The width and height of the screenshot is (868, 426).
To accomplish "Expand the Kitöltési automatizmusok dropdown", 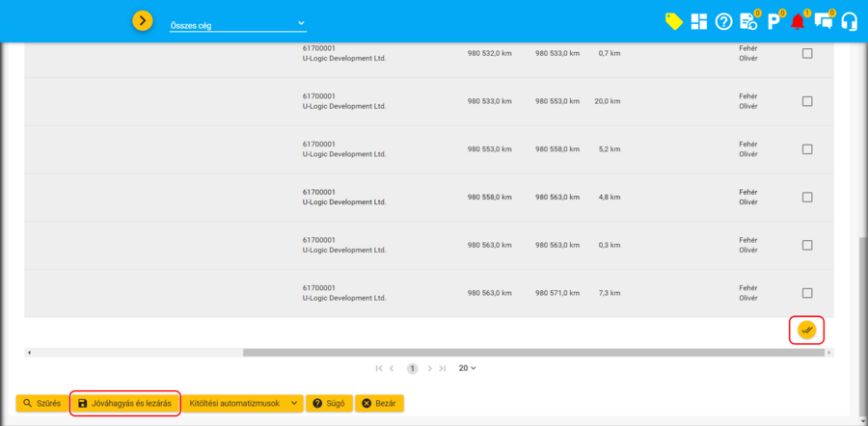I will [243, 403].
